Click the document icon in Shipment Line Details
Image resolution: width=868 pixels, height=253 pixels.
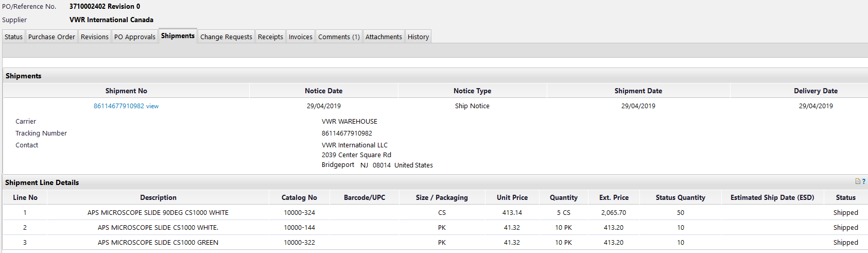(x=858, y=181)
